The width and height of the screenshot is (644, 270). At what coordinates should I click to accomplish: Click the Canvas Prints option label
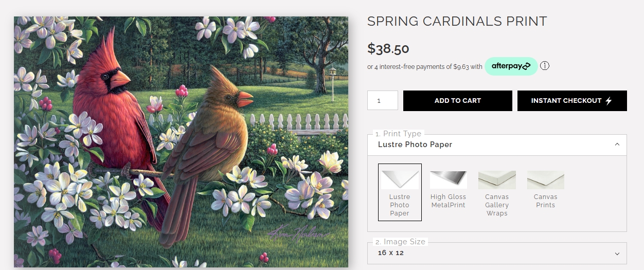[546, 201]
